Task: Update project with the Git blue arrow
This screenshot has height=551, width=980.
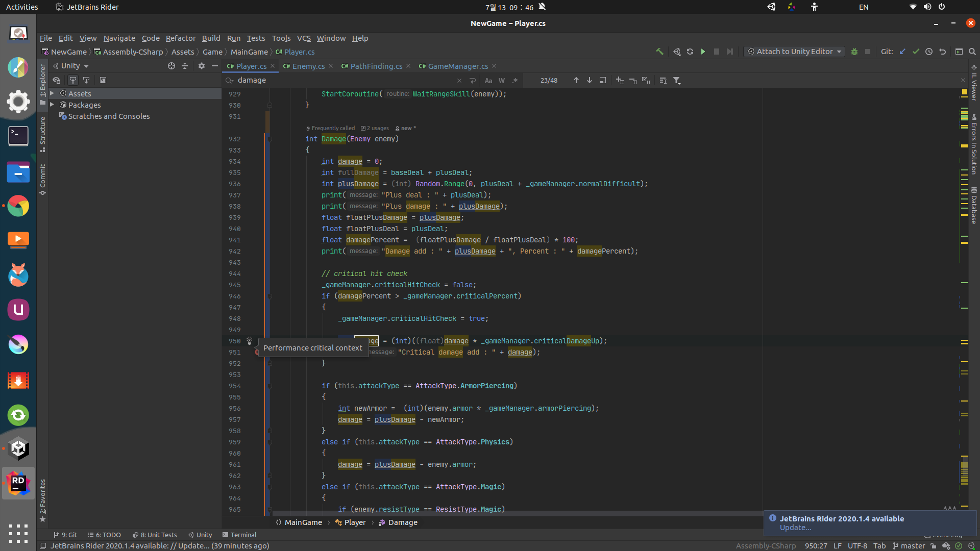Action: click(902, 52)
